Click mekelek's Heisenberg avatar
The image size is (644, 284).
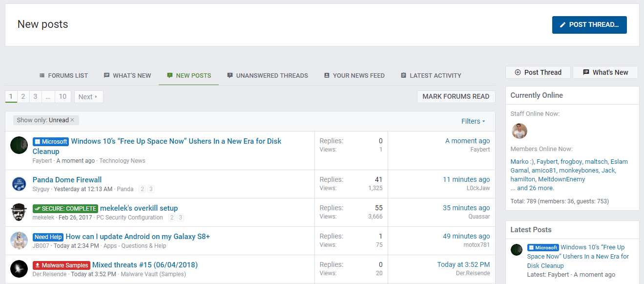coord(19,212)
